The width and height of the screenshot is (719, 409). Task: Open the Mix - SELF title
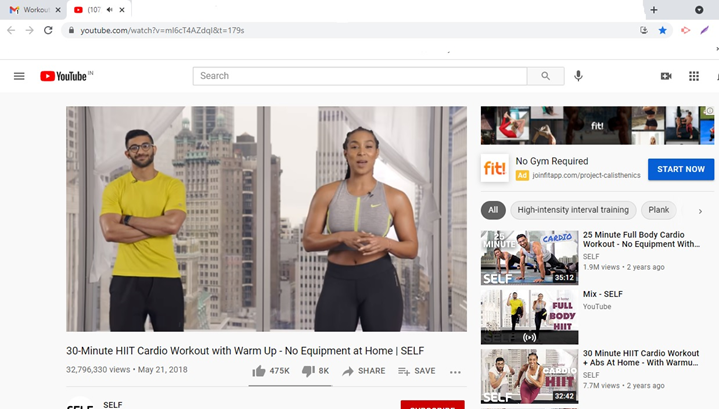coord(603,294)
